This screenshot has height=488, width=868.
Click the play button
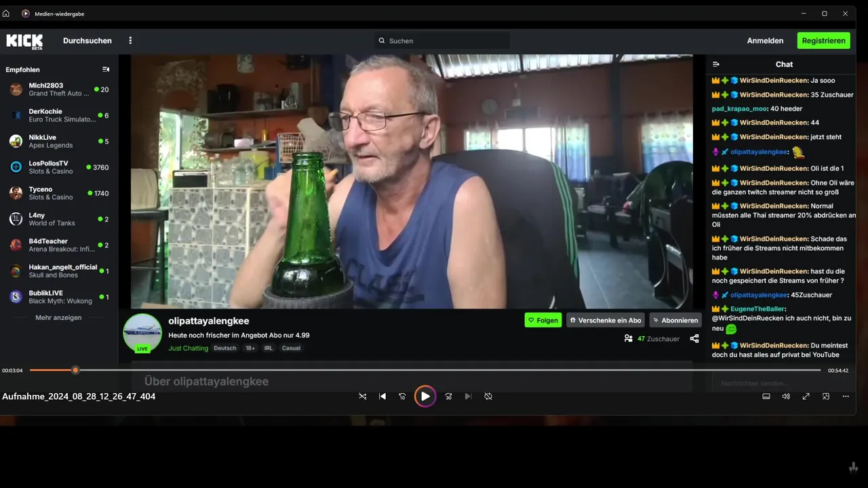(425, 396)
